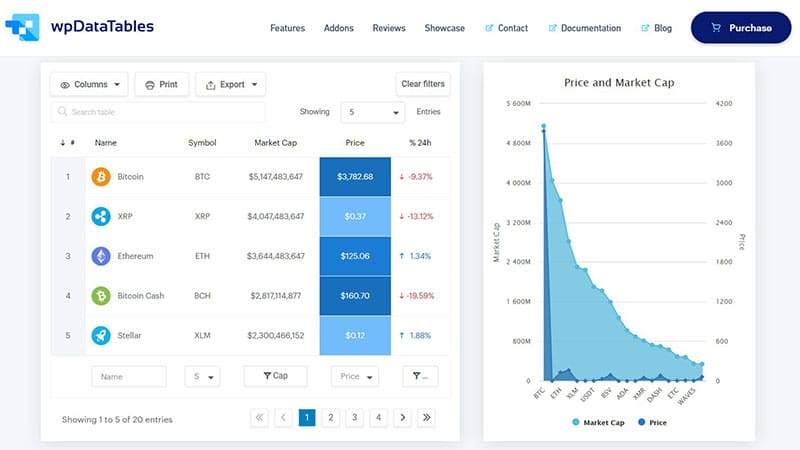Expand the Export dropdown

230,85
